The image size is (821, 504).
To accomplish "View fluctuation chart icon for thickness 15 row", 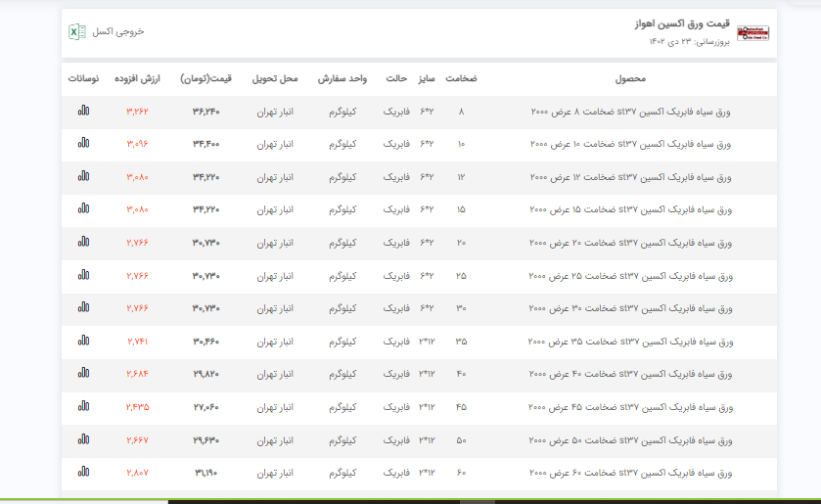I will pyautogui.click(x=83, y=209).
